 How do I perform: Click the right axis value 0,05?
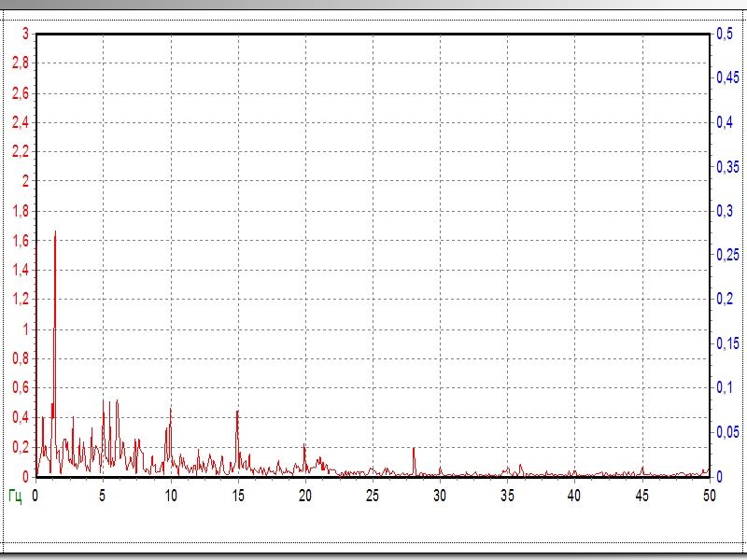click(x=728, y=432)
